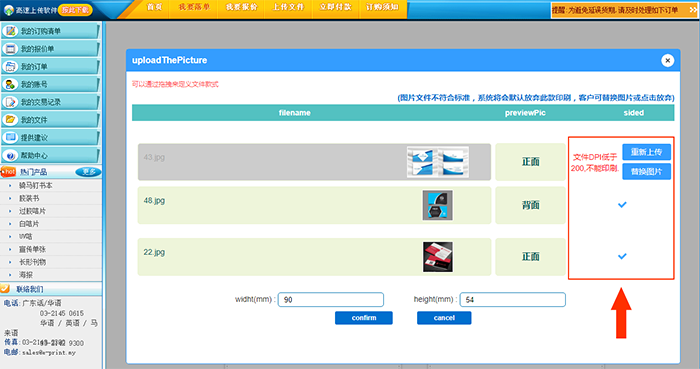
Task: Open the 订购须知 navigation tab
Action: [x=383, y=7]
